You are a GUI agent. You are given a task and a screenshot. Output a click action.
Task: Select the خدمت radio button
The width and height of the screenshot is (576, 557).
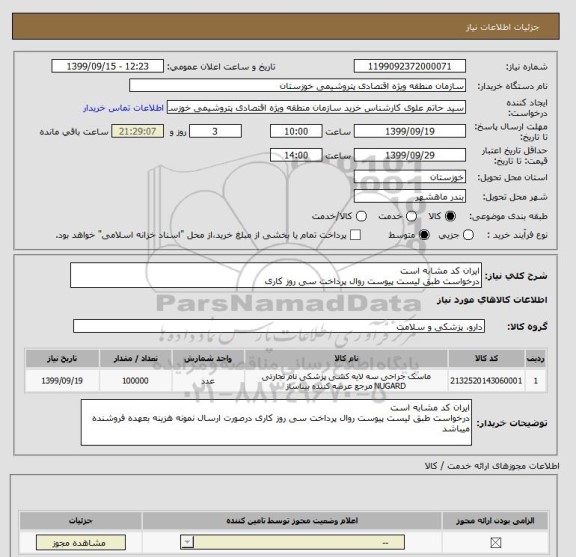[411, 216]
